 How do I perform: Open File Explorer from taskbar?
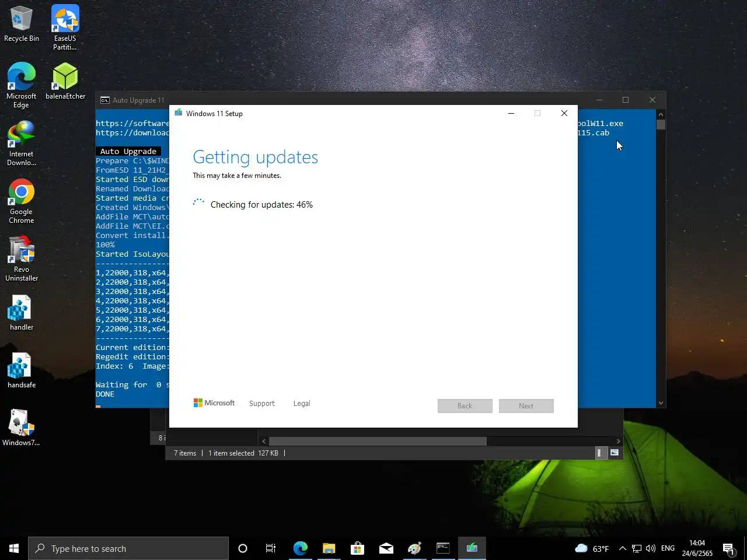(x=329, y=548)
